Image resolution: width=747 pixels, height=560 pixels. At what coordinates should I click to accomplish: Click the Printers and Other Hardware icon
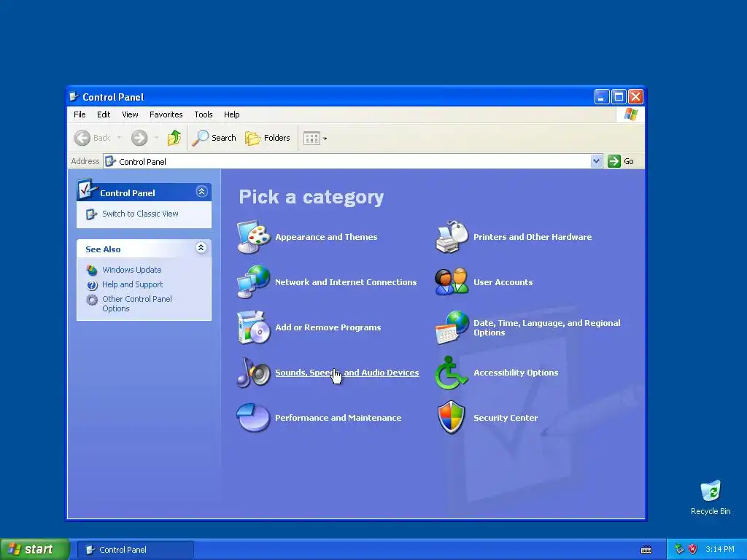pos(452,237)
